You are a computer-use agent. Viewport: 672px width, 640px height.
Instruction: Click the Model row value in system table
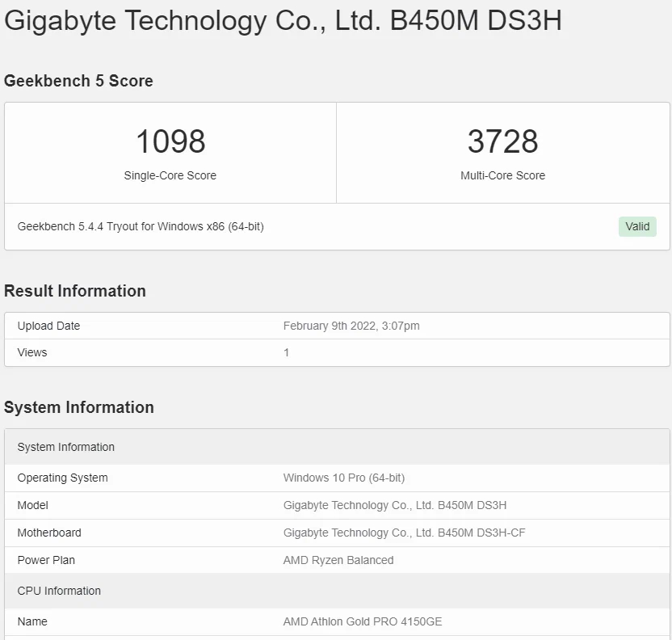[395, 505]
